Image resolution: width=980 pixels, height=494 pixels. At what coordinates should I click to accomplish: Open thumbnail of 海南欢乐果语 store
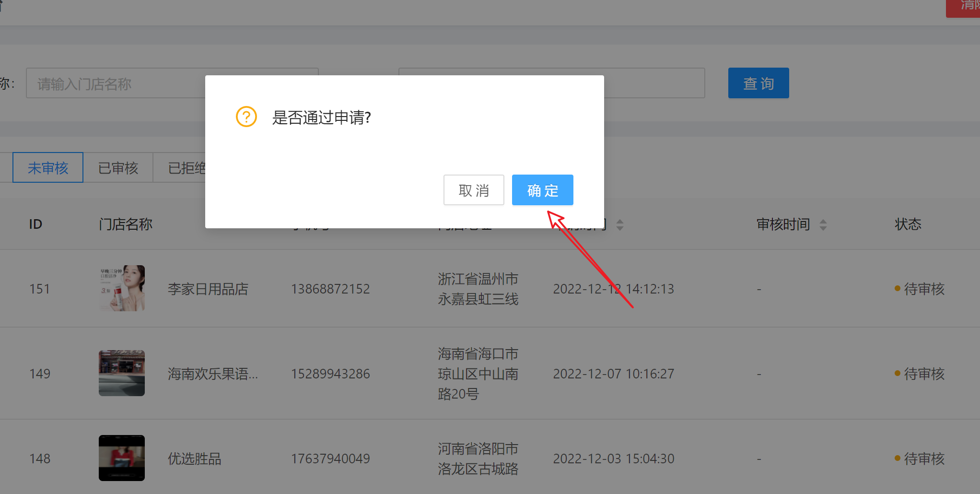[x=122, y=373]
